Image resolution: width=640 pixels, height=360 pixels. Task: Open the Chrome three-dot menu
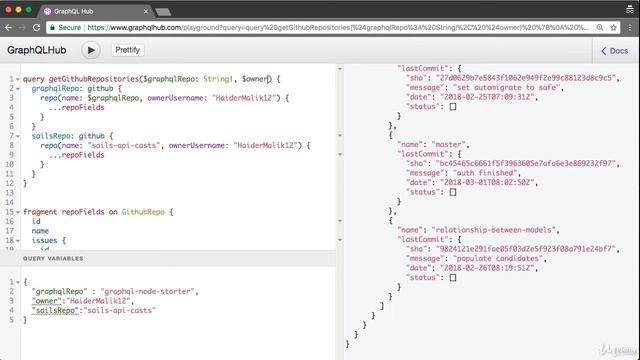(x=630, y=27)
